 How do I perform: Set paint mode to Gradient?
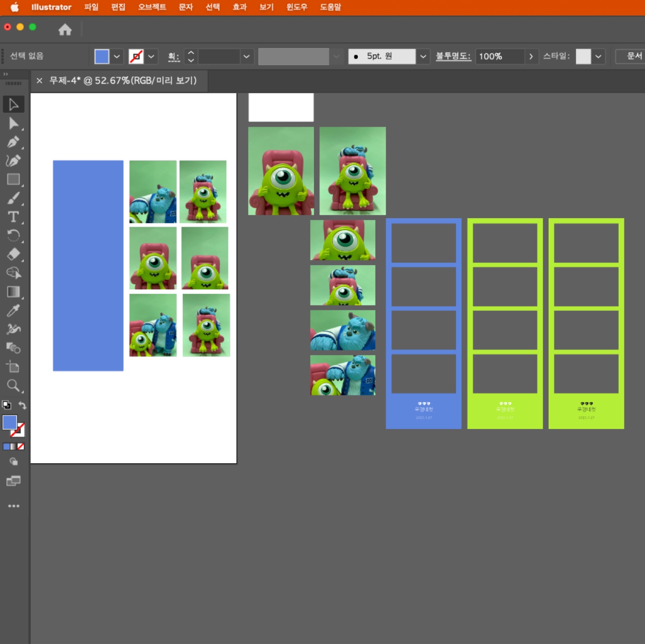point(13,447)
